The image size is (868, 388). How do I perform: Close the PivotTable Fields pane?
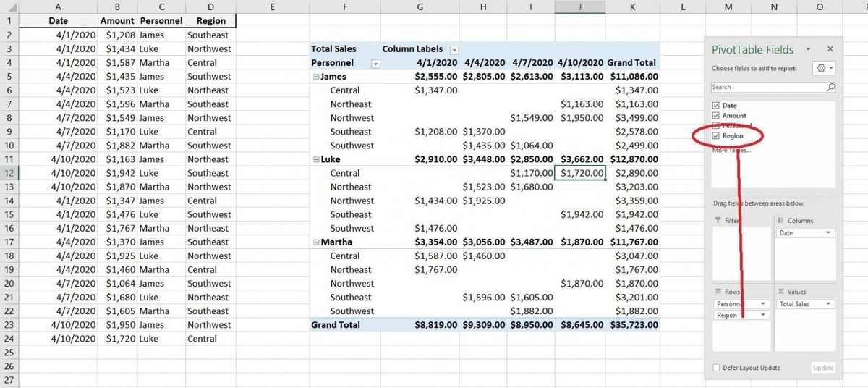tap(830, 49)
